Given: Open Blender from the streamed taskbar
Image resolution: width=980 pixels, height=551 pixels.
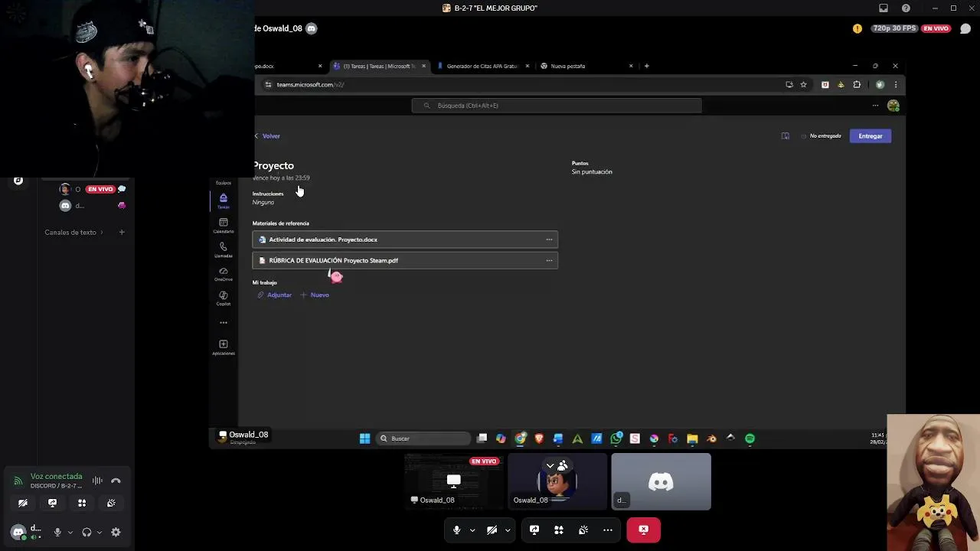Looking at the screenshot, I should (x=711, y=439).
